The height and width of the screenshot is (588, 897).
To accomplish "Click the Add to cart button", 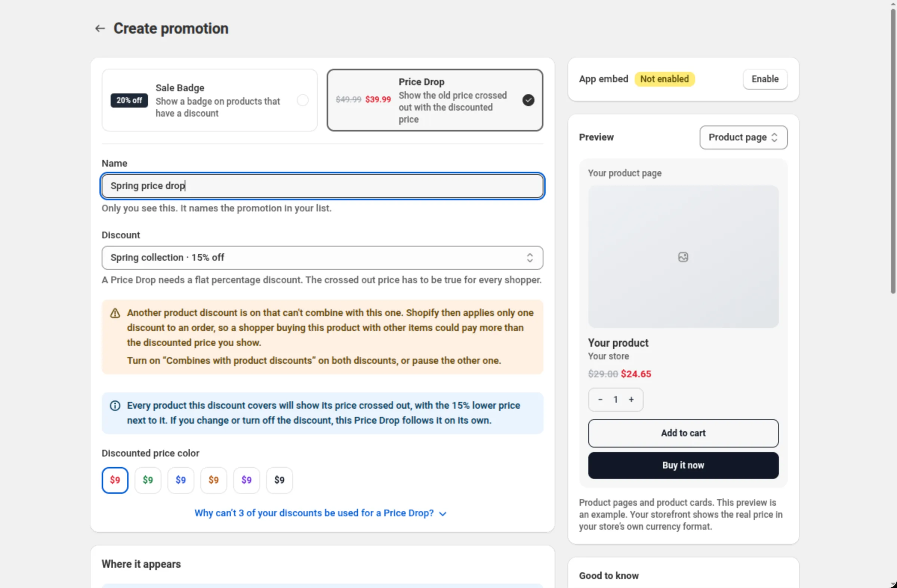I will (x=683, y=433).
